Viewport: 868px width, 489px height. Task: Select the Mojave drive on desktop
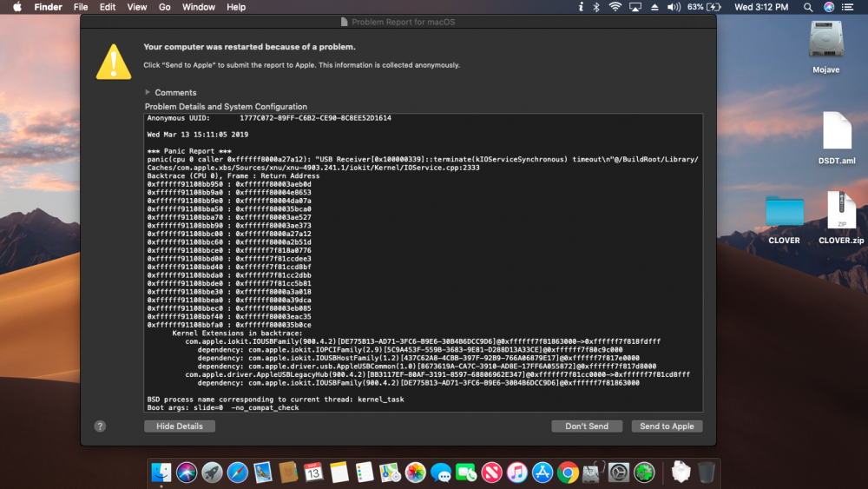coord(826,47)
